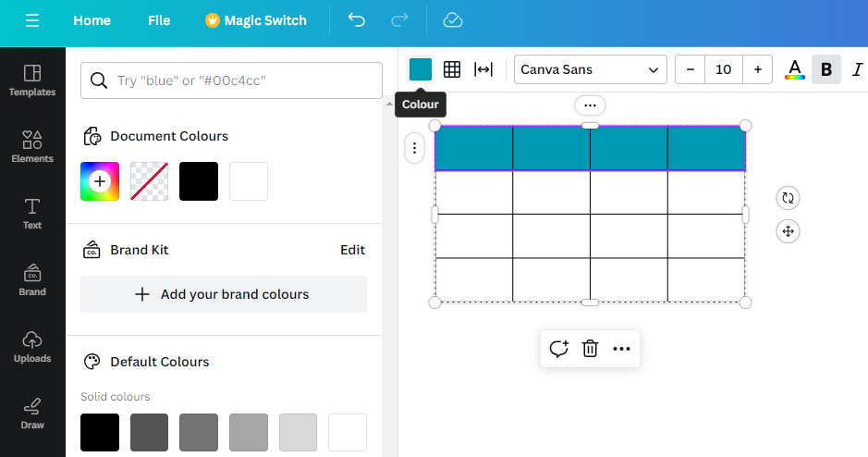Select the dark grey solid colour
Screen dimensions: 868x457
150,433
